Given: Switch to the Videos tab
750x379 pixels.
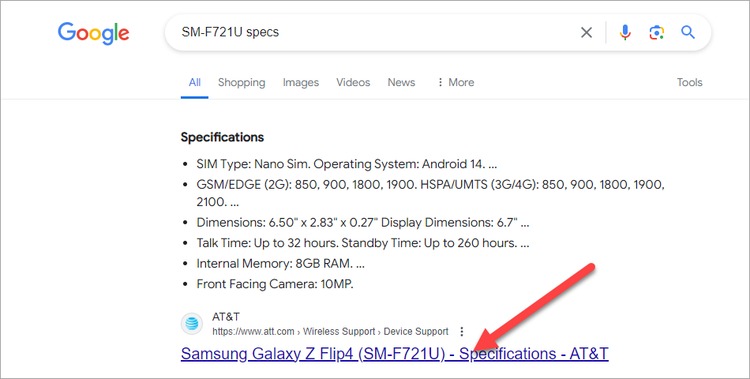Looking at the screenshot, I should 353,82.
